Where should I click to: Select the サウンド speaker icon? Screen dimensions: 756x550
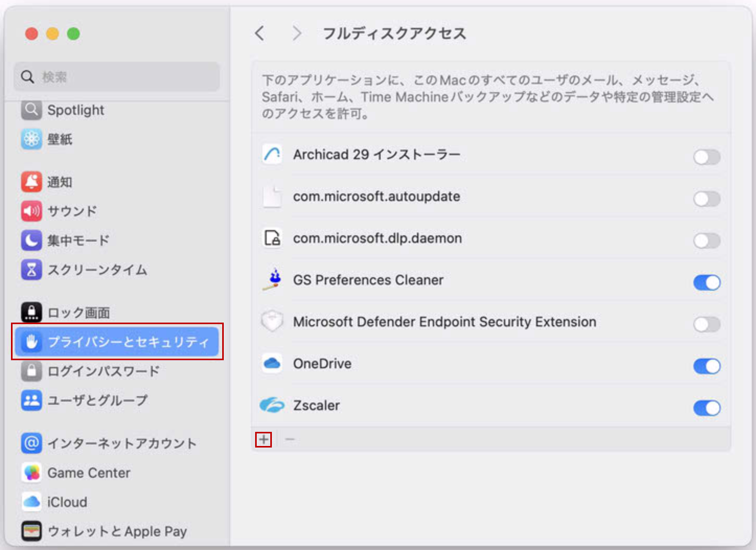31,211
